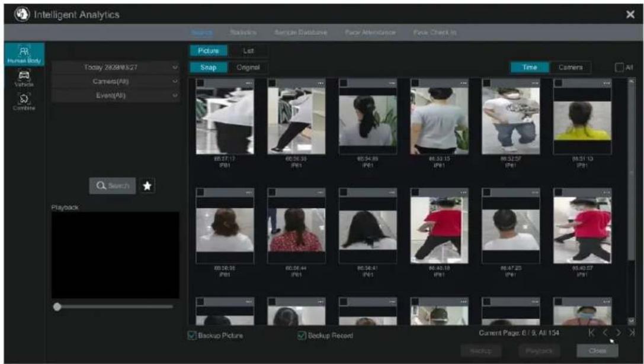Toggle the Backup Record checkbox
Viewport: 644px width, 364px height.
point(302,336)
